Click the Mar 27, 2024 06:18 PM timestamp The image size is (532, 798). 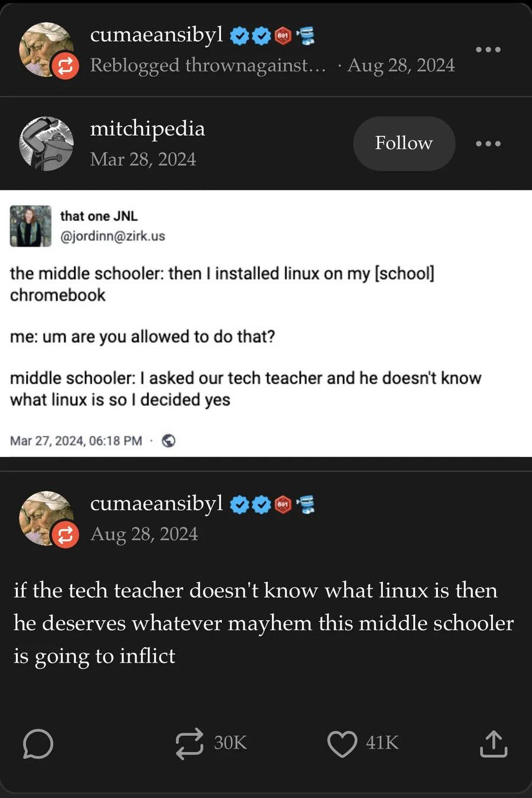pos(76,440)
